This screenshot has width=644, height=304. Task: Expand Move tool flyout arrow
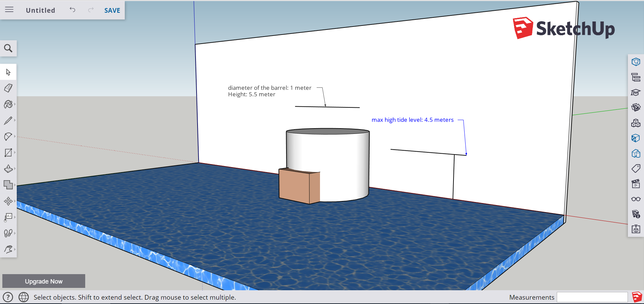[x=15, y=201]
